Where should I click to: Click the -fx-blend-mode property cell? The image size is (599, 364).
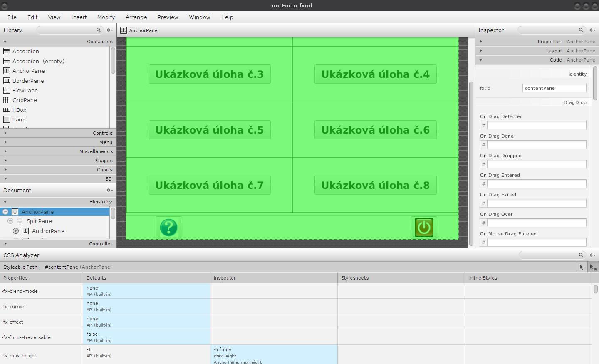[x=42, y=291]
